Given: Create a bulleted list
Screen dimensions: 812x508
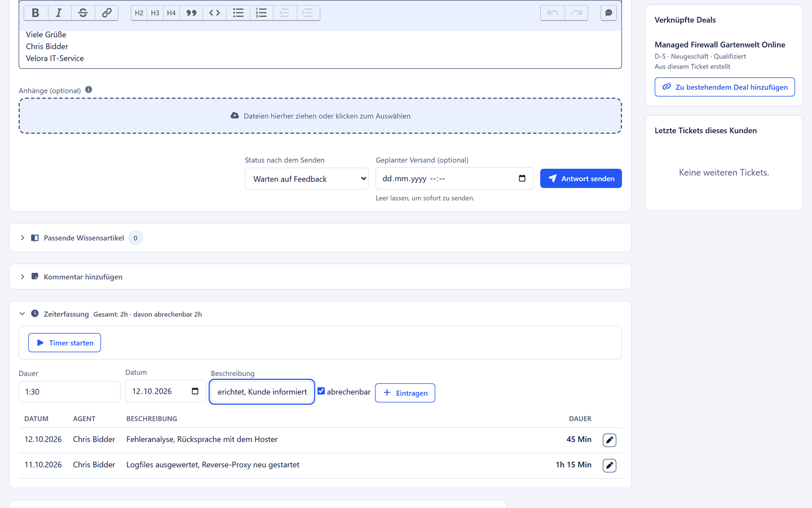Looking at the screenshot, I should (x=238, y=13).
